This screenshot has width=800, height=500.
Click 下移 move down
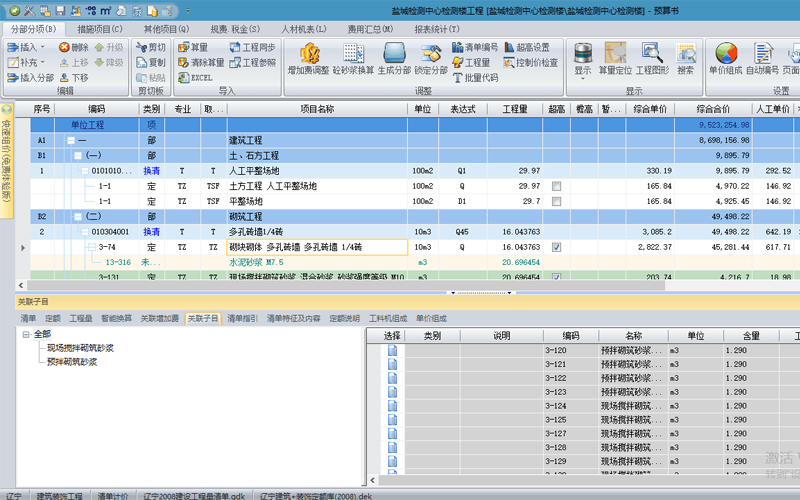pyautogui.click(x=74, y=78)
